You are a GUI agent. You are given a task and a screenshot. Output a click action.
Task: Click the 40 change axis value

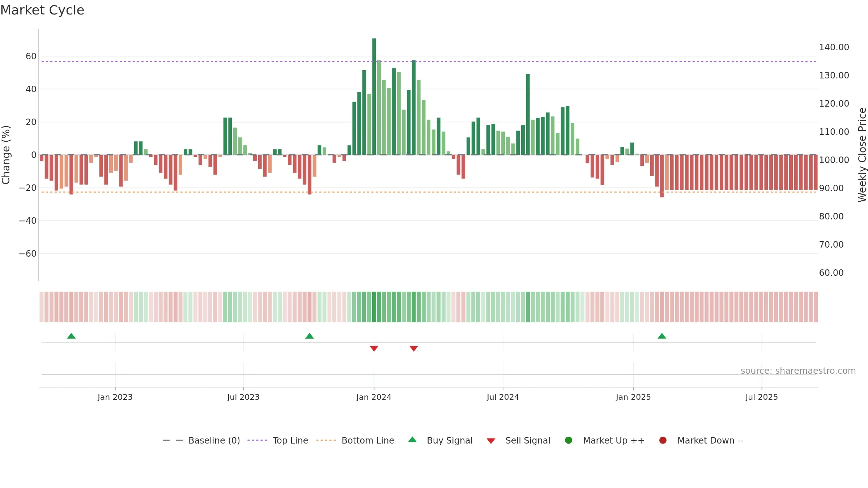[x=31, y=89]
